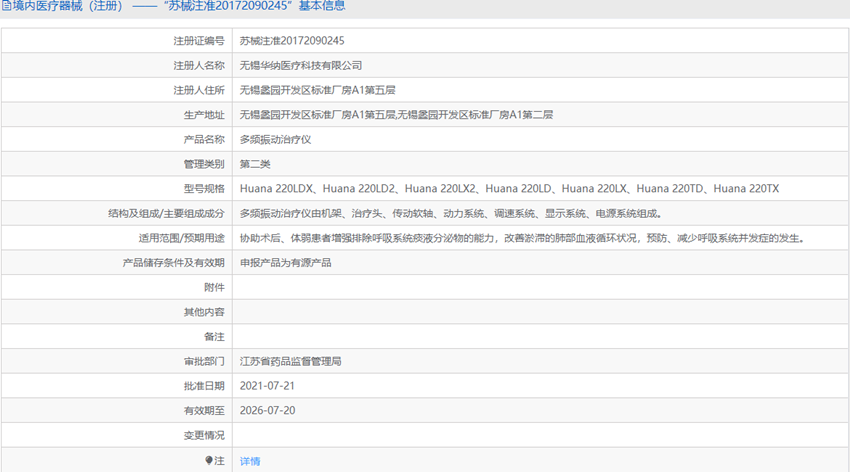Click the approval date 2021-07-21
This screenshot has height=472, width=850.
(x=267, y=386)
